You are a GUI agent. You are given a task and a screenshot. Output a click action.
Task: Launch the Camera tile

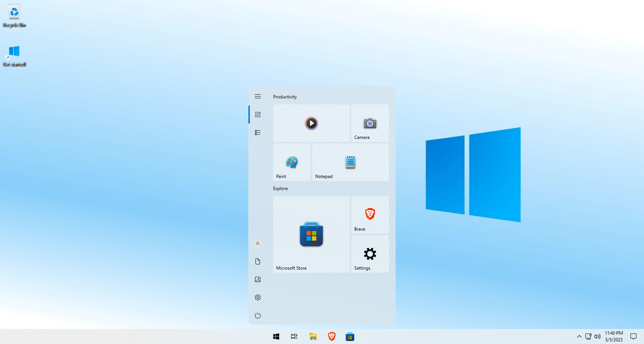coord(370,123)
